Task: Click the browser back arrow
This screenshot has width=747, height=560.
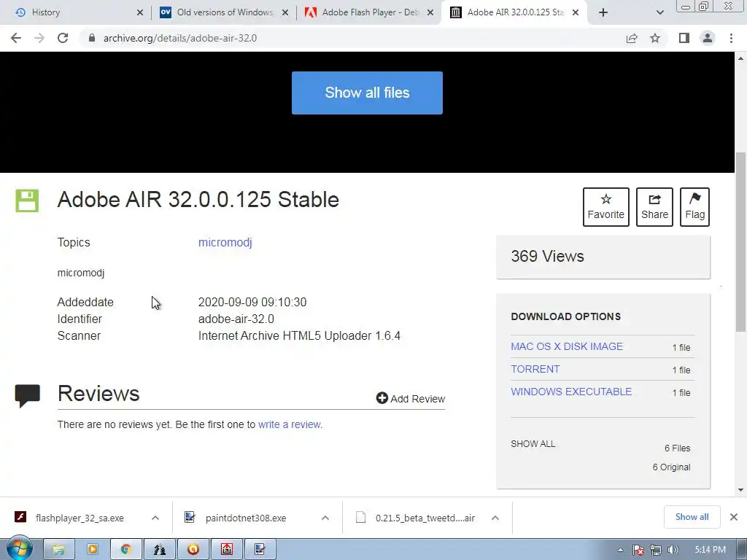Action: point(16,38)
